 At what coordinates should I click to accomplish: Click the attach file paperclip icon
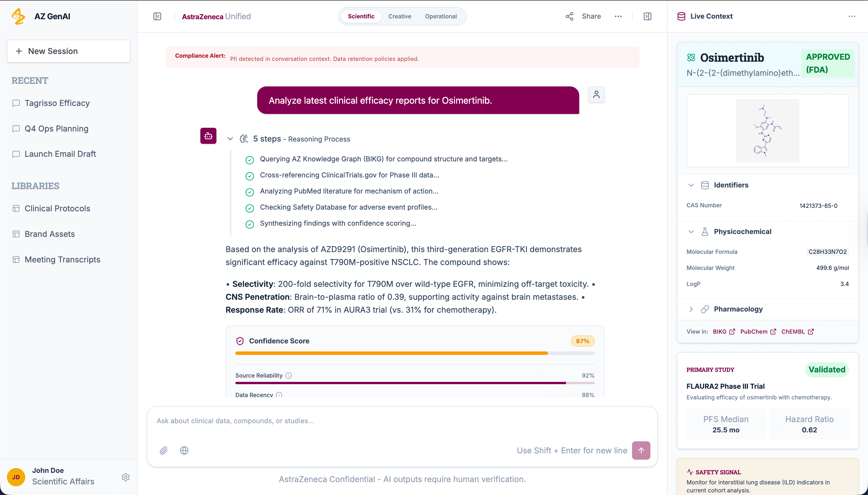click(164, 450)
